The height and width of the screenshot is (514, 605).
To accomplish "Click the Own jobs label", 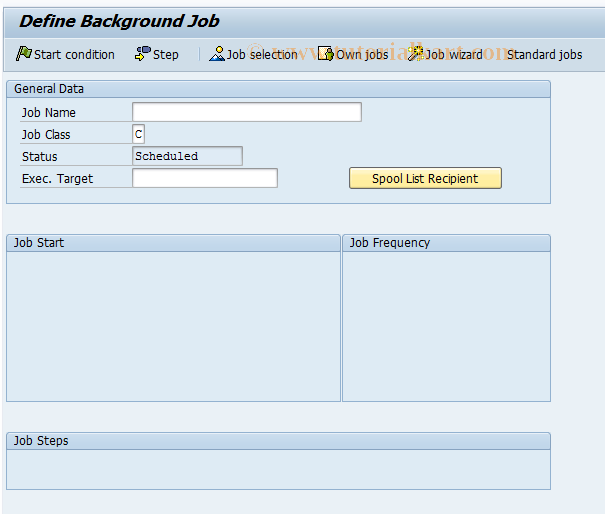I will [362, 55].
